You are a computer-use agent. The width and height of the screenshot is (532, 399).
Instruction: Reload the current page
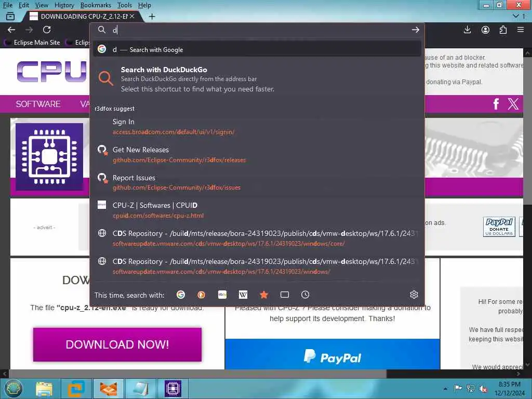pyautogui.click(x=47, y=30)
